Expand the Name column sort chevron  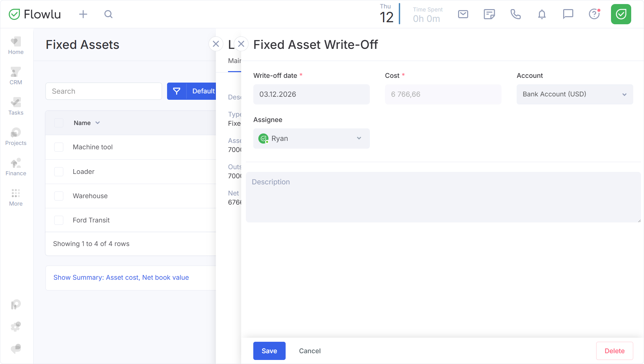pos(98,123)
